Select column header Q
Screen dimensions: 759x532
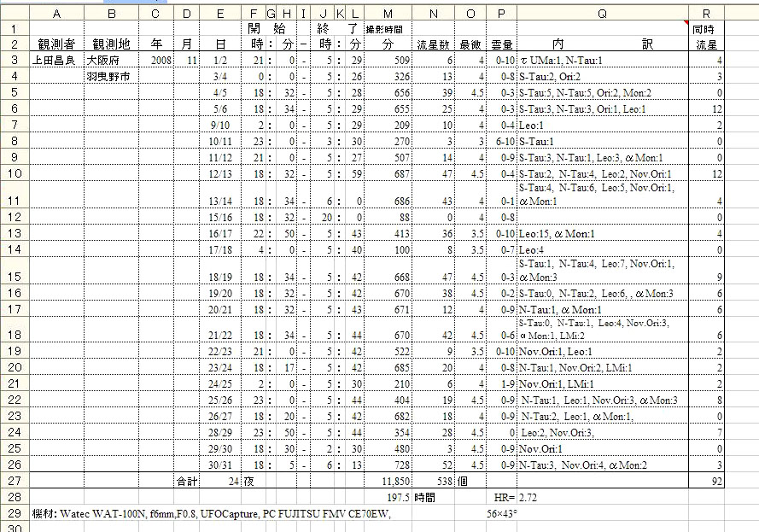(603, 13)
